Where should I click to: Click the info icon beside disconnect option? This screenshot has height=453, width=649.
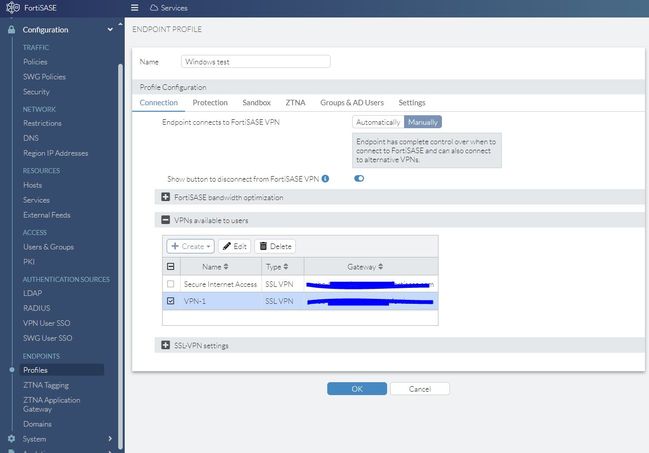(325, 179)
